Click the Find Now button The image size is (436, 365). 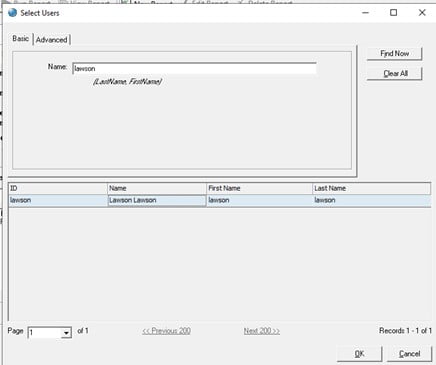394,53
